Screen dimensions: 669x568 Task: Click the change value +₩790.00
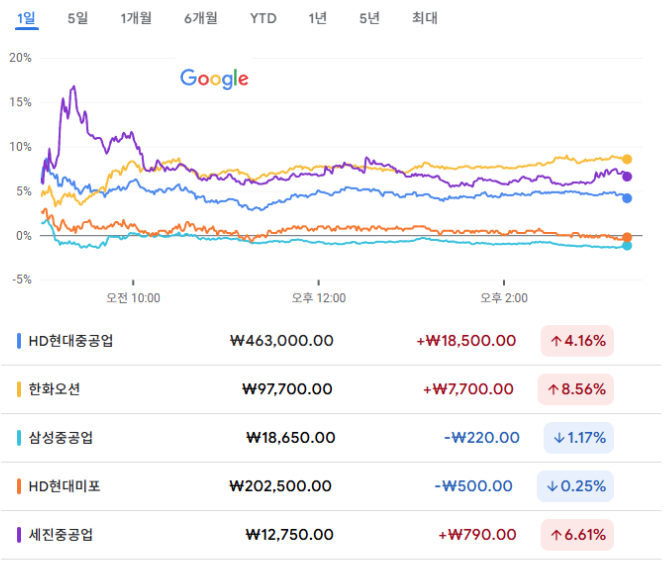point(477,535)
